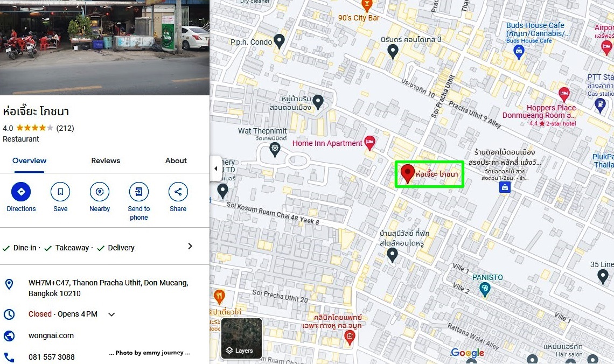Click the Home Inn Apartment hotel pin
Screen dimensions: 614x364
pos(369,143)
